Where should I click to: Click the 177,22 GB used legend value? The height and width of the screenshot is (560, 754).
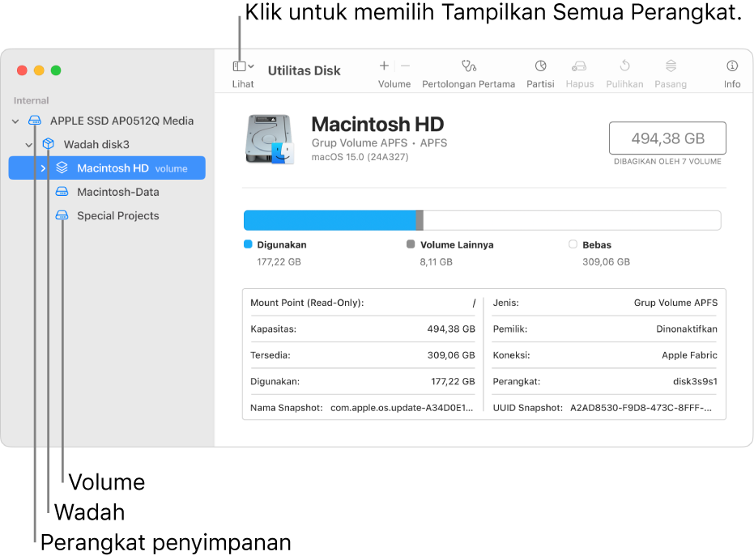click(279, 262)
